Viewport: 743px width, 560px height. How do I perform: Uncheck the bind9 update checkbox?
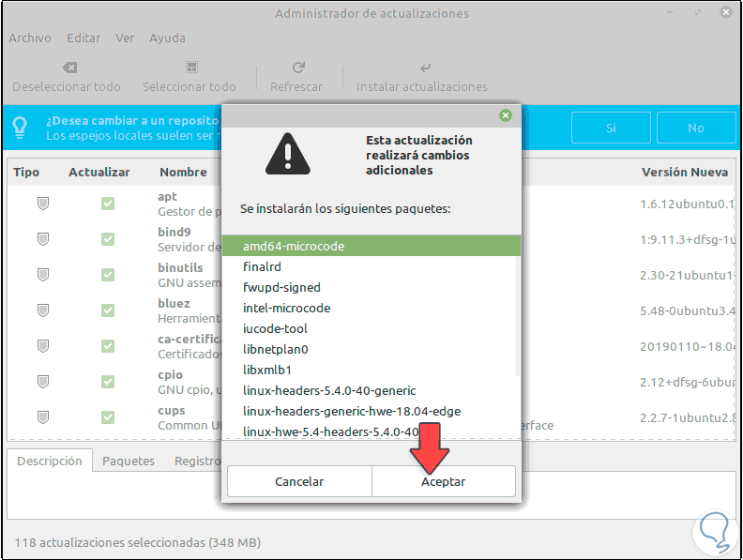coord(108,239)
